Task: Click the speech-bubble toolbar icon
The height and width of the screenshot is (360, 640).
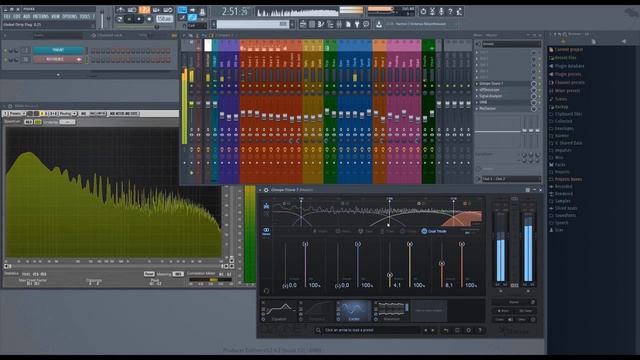Action: [366, 24]
